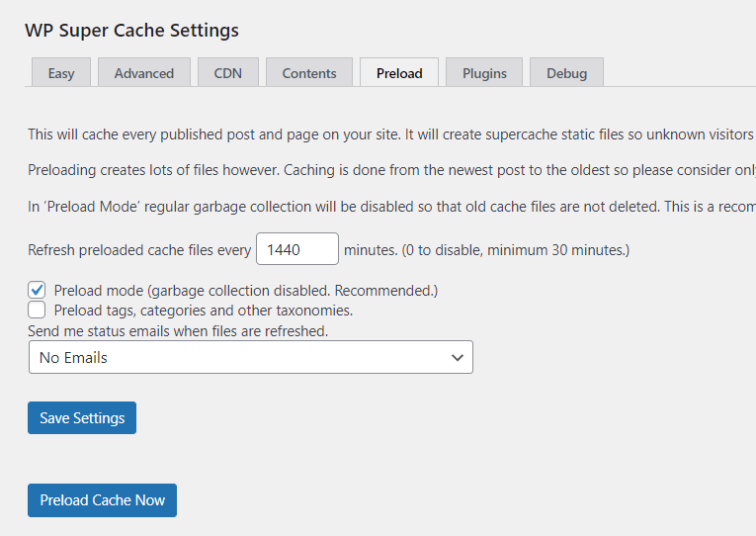Uncheck the Preload mode checkbox
Screen dimensions: 756x536
[37, 290]
